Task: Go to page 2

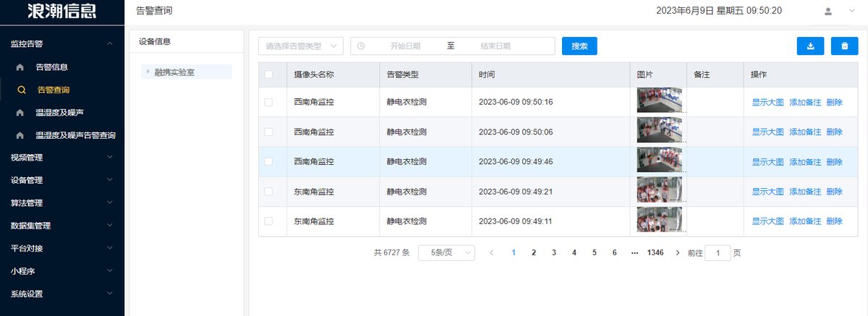Action: pyautogui.click(x=534, y=252)
